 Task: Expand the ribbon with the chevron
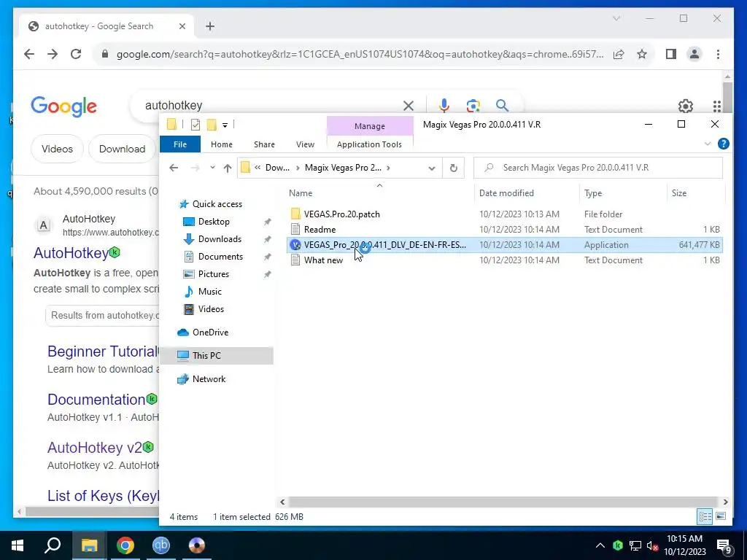point(708,144)
